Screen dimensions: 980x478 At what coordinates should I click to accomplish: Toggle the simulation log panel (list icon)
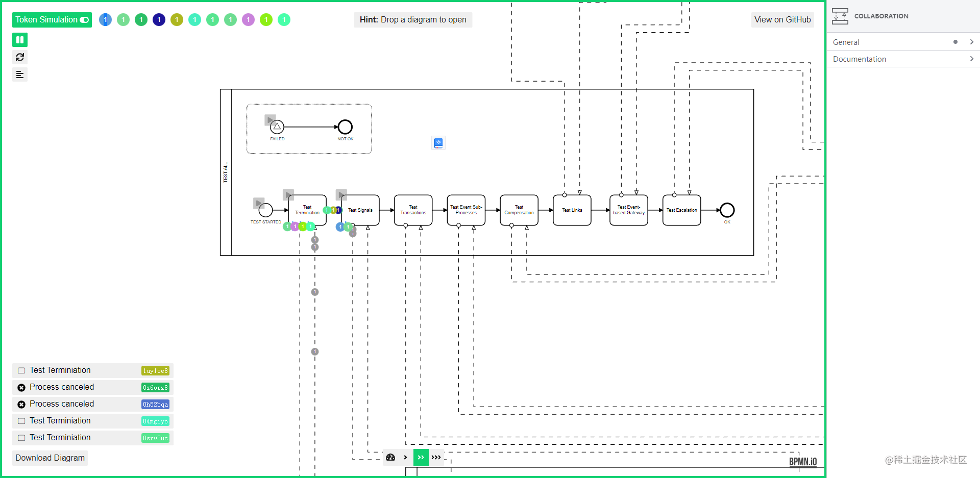point(20,74)
